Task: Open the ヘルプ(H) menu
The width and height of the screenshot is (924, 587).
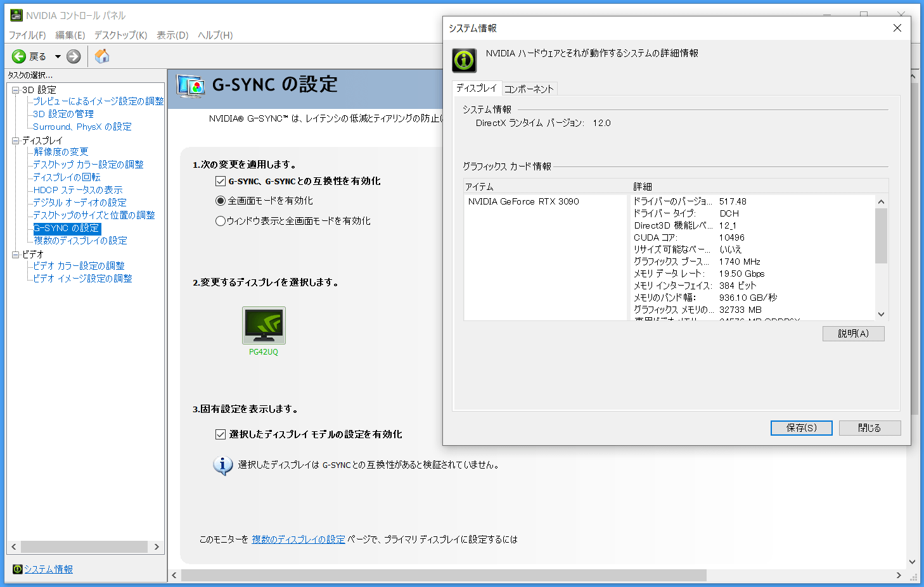Action: [x=215, y=35]
